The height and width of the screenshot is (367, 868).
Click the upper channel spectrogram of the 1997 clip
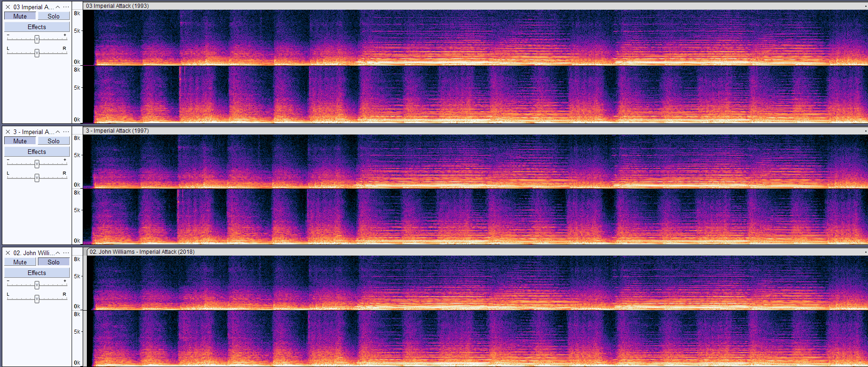point(475,161)
